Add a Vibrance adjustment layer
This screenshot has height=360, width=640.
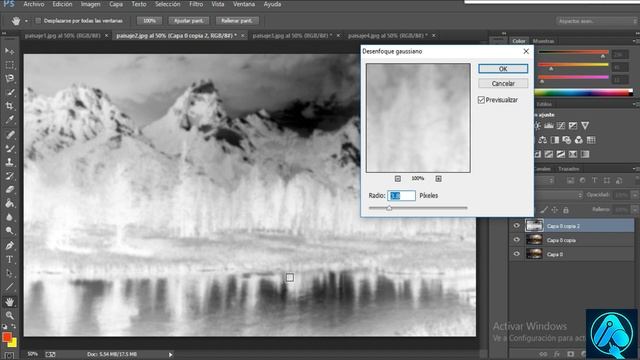point(585,126)
